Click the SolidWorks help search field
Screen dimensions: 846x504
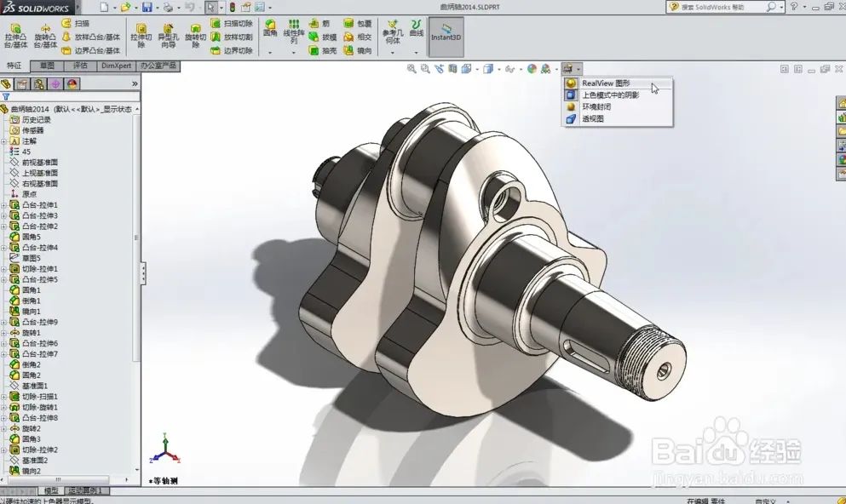[722, 7]
